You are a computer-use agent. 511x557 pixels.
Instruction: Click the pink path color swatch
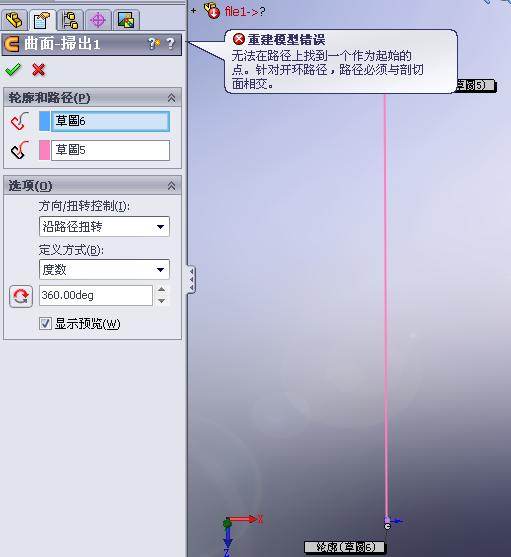pos(44,150)
